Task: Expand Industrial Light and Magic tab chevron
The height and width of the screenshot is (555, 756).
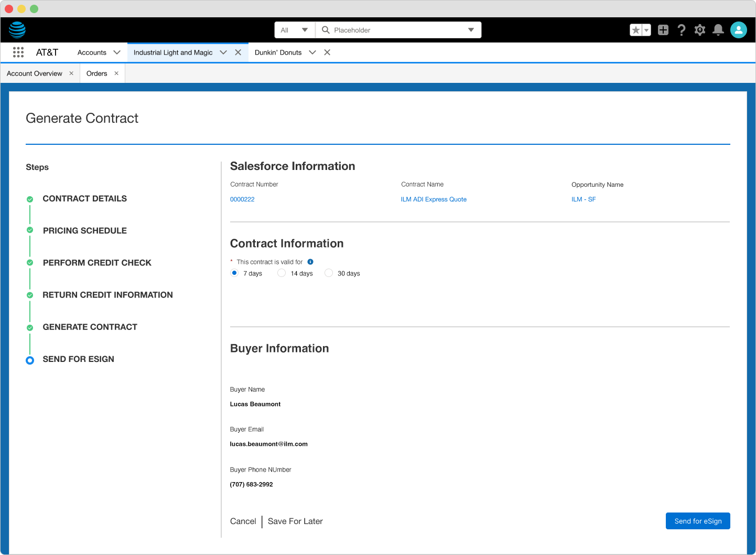Action: point(223,52)
